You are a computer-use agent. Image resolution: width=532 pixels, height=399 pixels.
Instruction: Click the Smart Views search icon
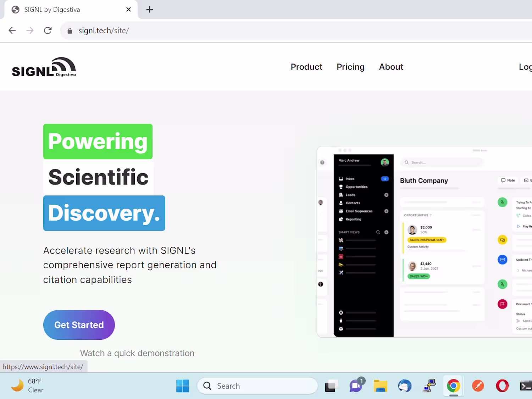coord(378,232)
